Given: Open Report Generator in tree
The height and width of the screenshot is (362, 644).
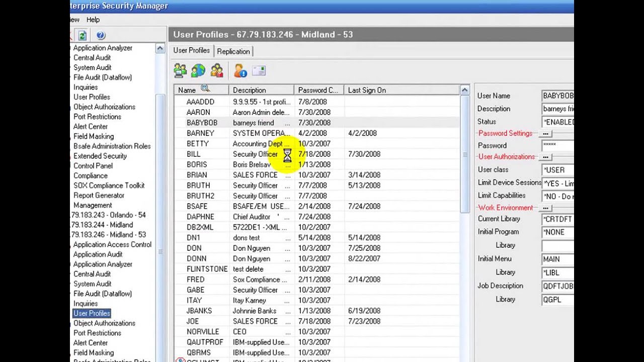Looking at the screenshot, I should pos(99,196).
